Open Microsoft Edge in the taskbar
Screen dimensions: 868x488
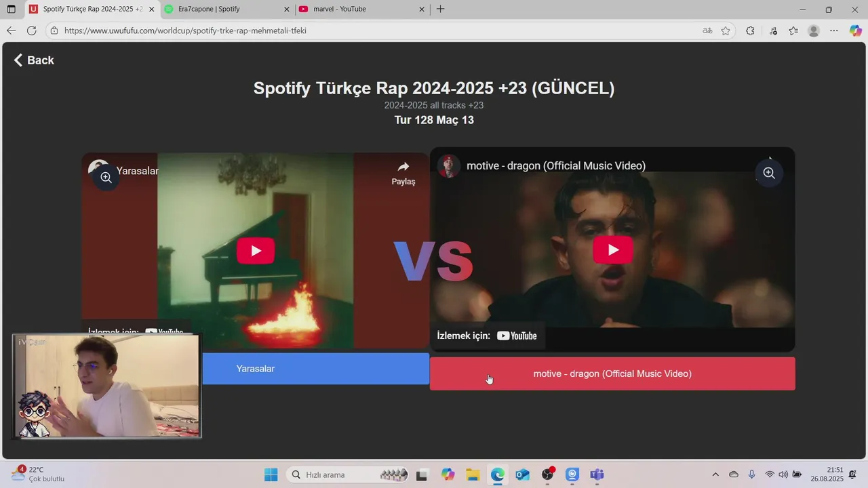498,474
